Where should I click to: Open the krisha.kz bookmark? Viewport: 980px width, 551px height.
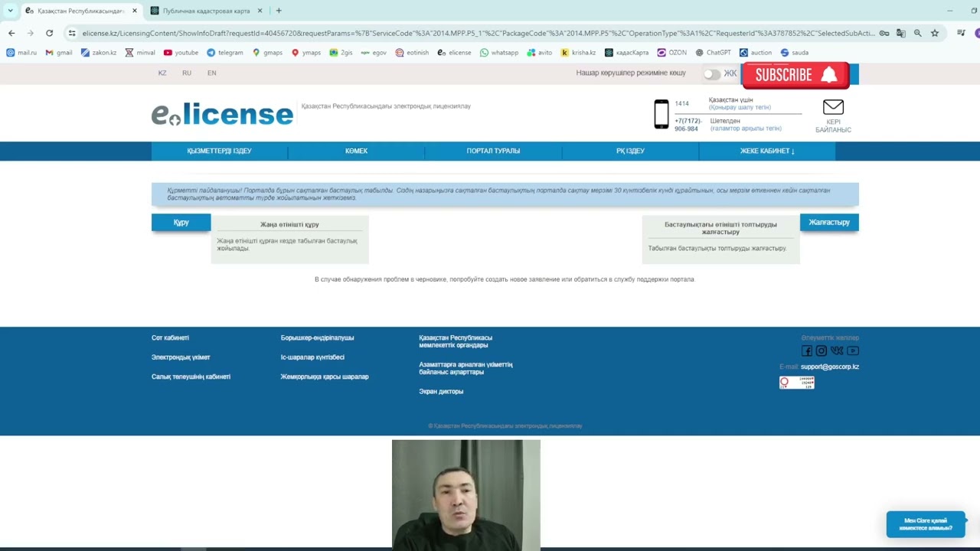coord(578,53)
